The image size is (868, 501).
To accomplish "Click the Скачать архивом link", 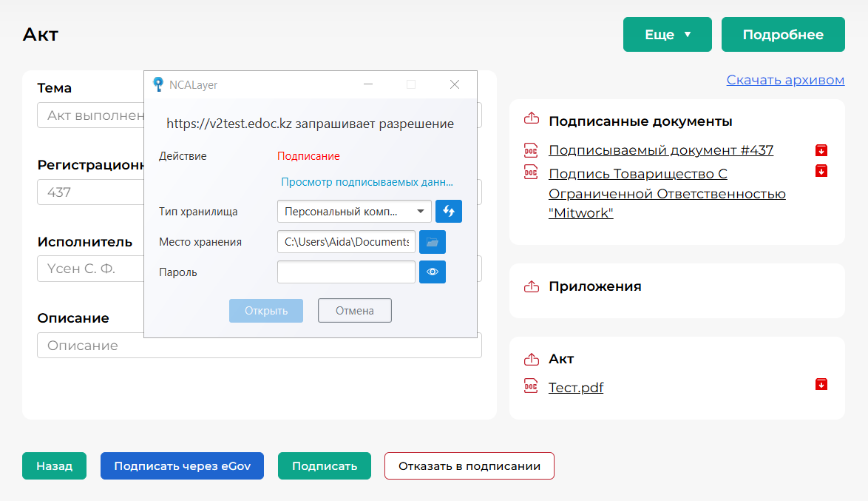I will (785, 80).
